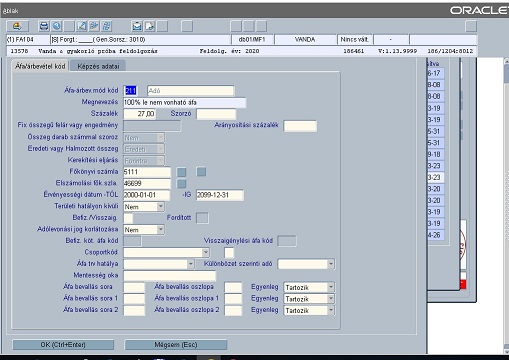Click the Mentesség oka field
Screen dimensions: 509x360
tap(170, 276)
